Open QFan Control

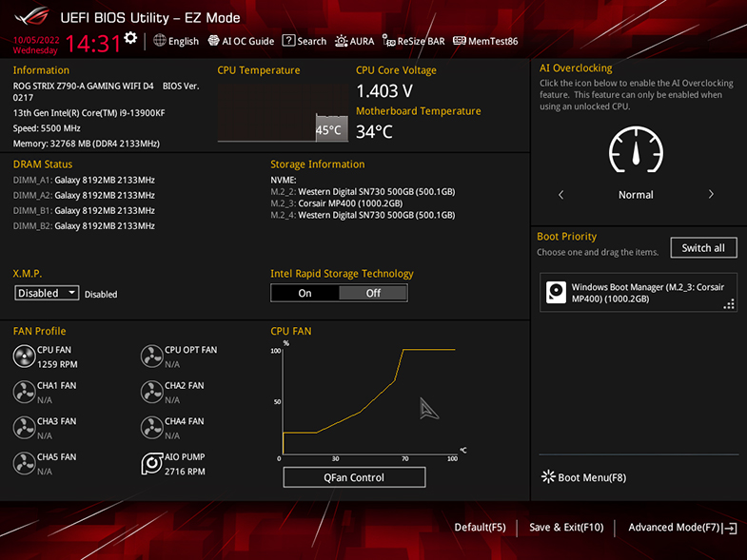point(354,477)
